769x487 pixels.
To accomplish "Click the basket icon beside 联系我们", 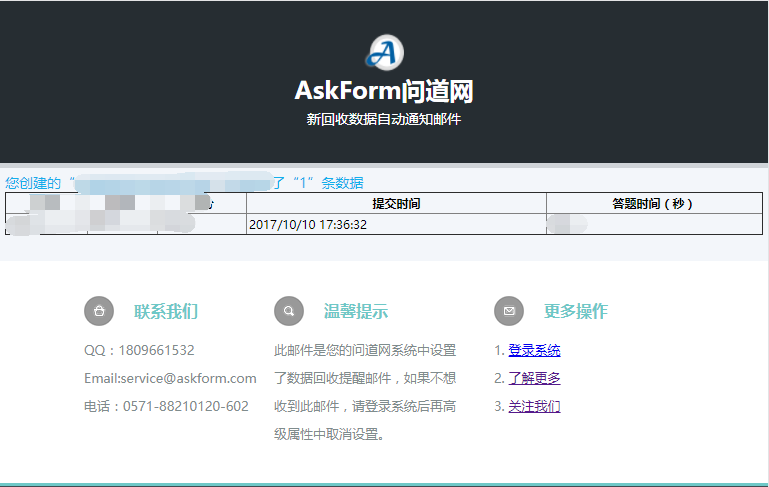I will click(99, 311).
